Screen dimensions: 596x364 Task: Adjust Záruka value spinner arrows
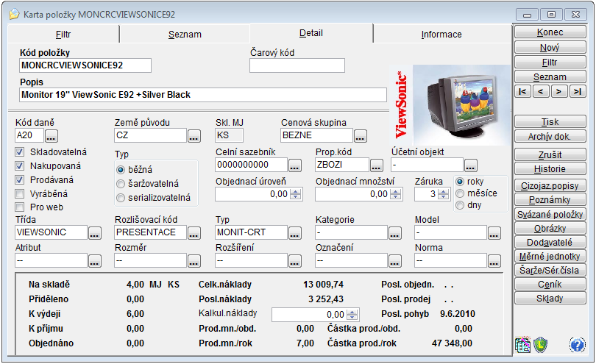(443, 194)
